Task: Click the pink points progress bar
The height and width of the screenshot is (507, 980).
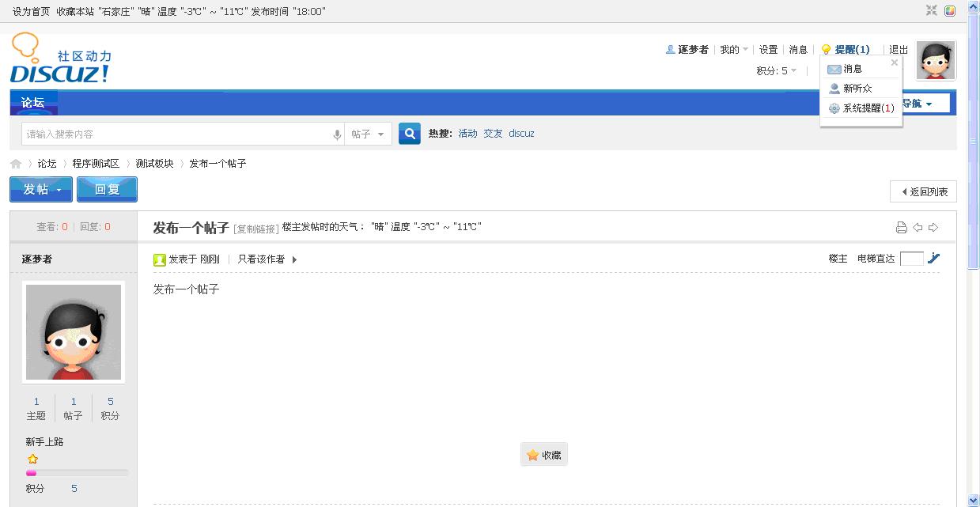Action: click(77, 473)
